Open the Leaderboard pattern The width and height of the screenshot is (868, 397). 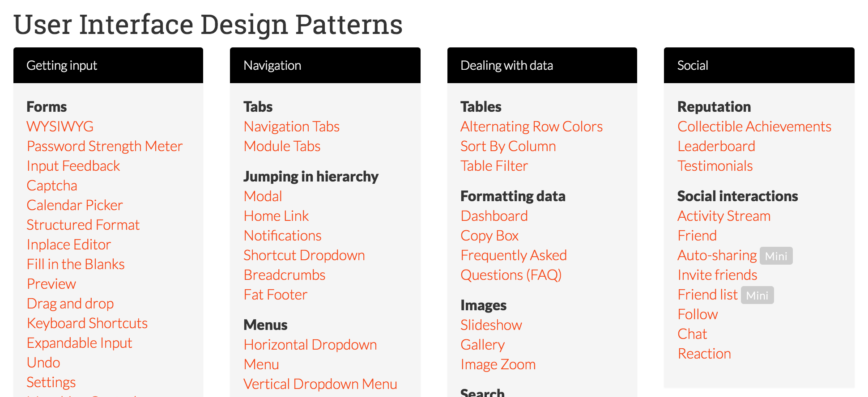click(716, 146)
